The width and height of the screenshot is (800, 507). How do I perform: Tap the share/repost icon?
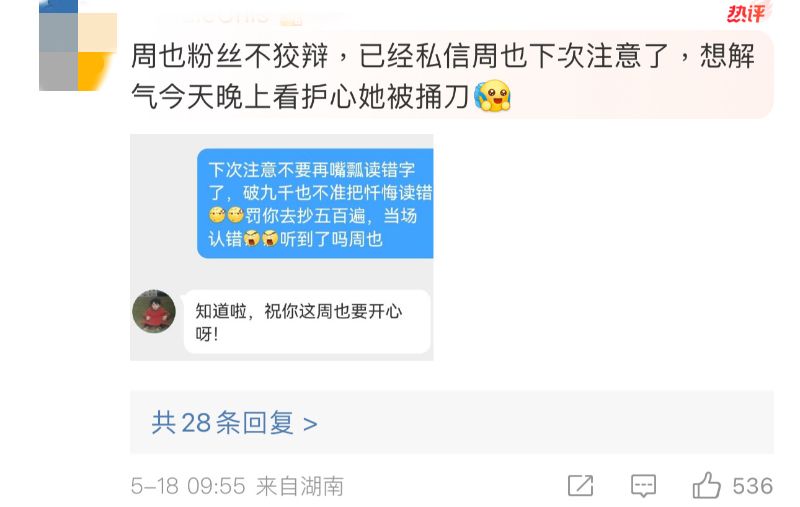click(x=581, y=486)
